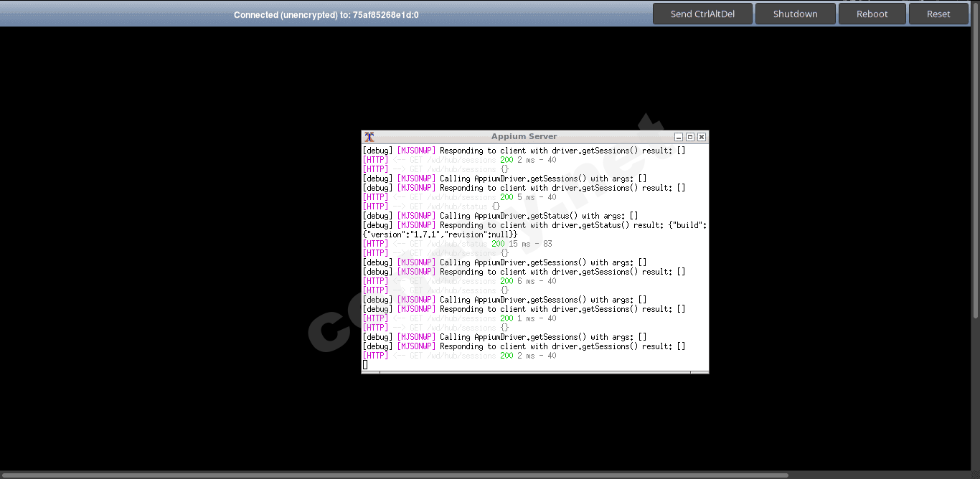Close the Appium Server window

(702, 137)
